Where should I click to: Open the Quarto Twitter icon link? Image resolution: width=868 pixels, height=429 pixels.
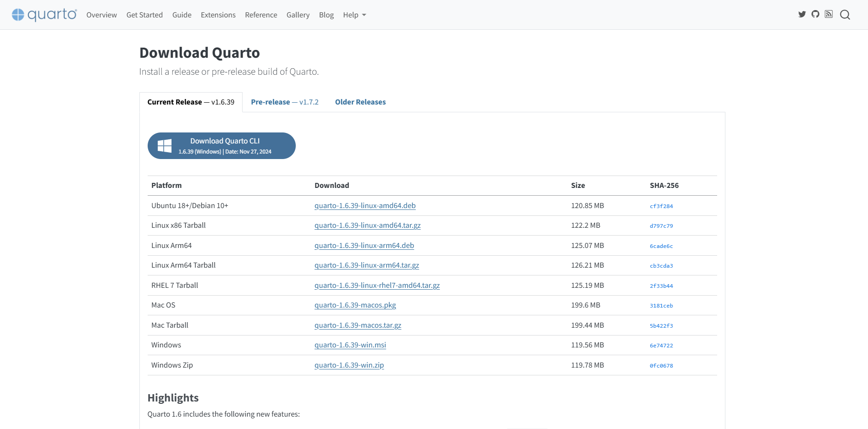802,14
